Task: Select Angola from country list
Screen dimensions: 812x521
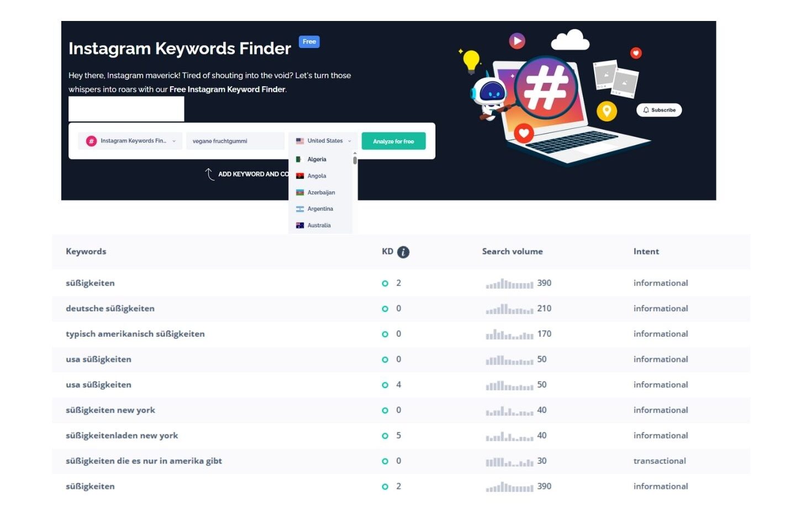Action: click(x=320, y=176)
